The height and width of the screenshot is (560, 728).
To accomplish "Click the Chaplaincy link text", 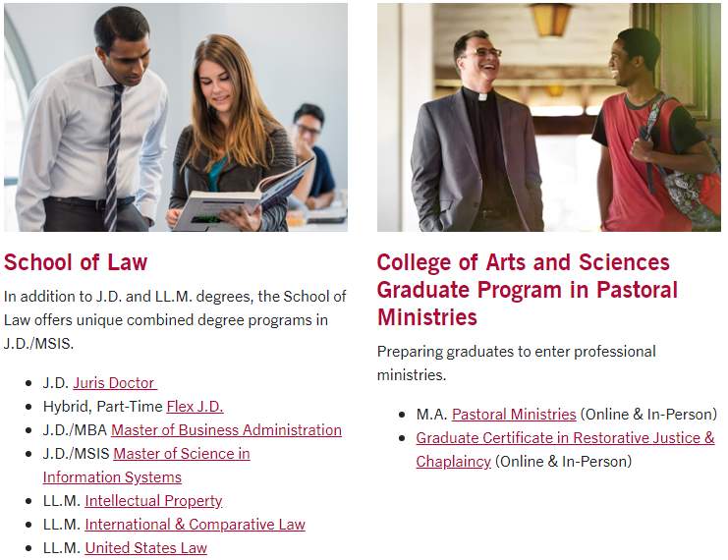I will (453, 461).
